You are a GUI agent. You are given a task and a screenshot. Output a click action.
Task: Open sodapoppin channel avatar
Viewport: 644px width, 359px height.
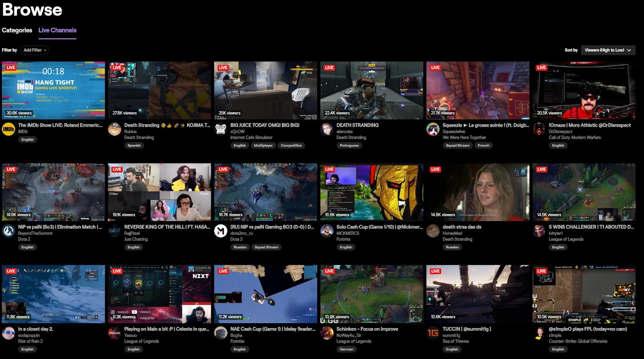coord(8,333)
